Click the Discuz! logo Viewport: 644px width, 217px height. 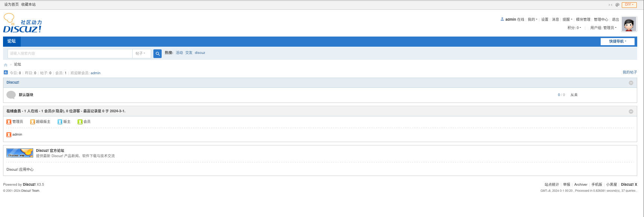point(23,23)
